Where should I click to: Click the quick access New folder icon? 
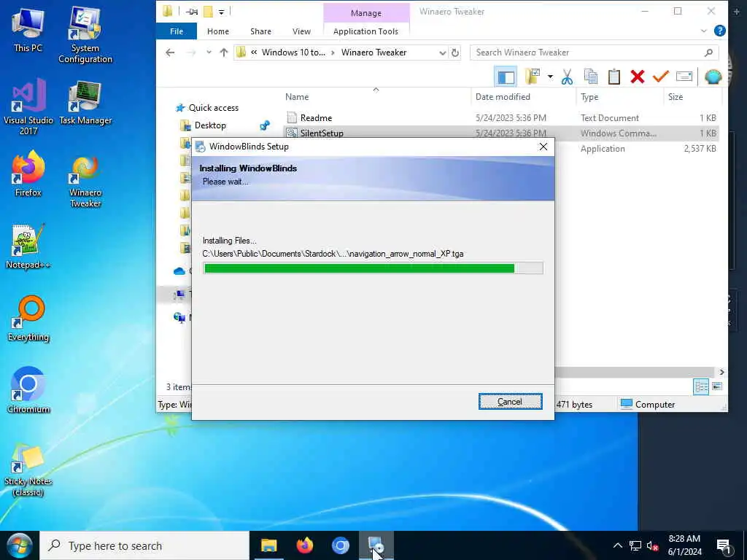tap(208, 12)
